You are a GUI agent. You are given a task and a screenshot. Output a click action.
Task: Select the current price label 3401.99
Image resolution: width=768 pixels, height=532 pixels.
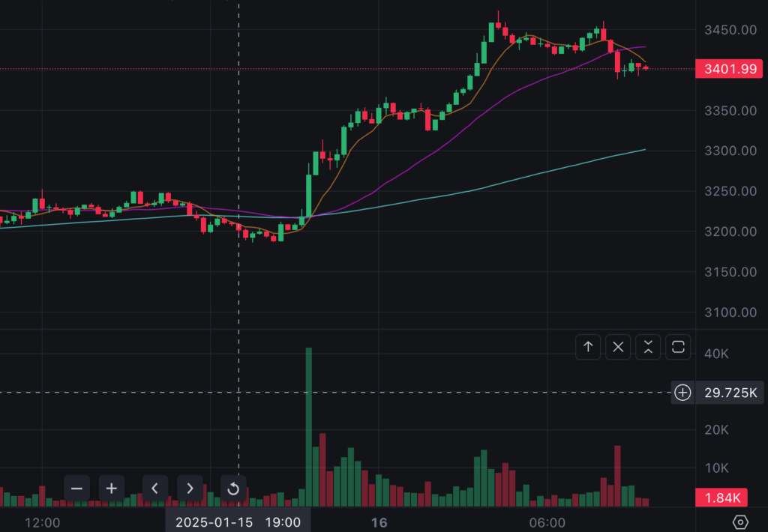tap(729, 68)
